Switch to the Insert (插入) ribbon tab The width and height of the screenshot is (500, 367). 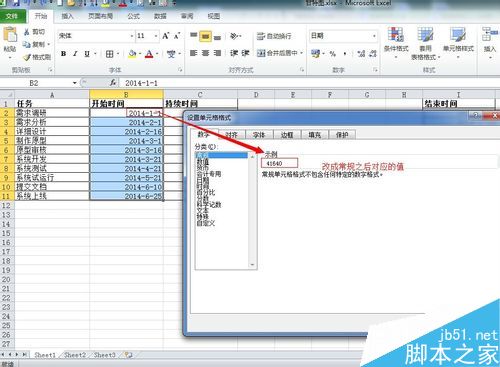pos(67,16)
